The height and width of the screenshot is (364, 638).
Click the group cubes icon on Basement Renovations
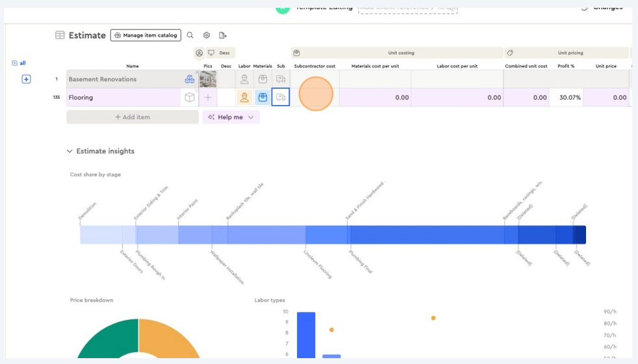click(189, 79)
